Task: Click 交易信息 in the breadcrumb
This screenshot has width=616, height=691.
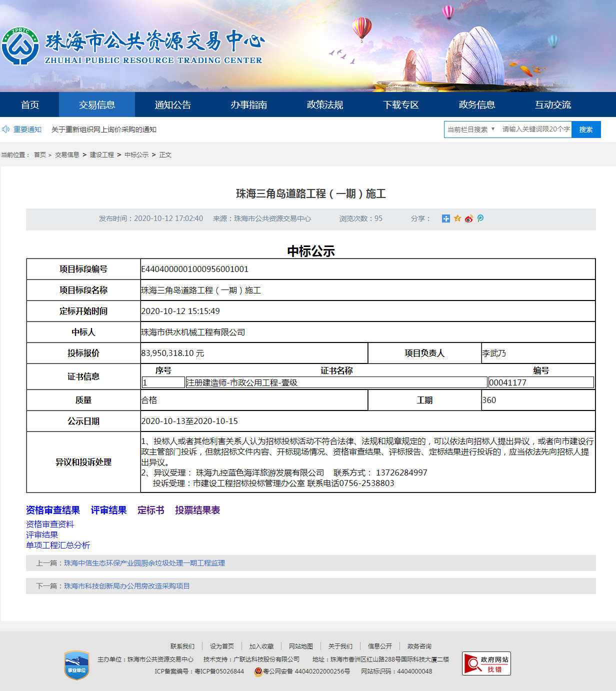Action: 67,155
